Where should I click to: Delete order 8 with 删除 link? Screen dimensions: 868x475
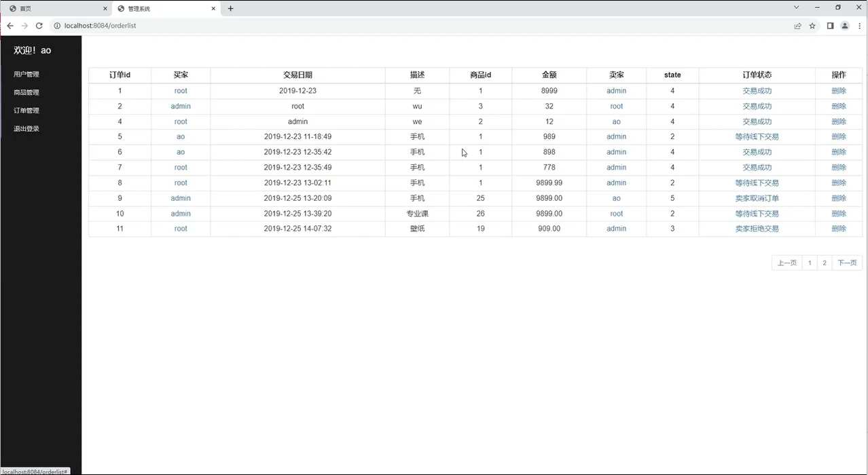click(x=839, y=183)
